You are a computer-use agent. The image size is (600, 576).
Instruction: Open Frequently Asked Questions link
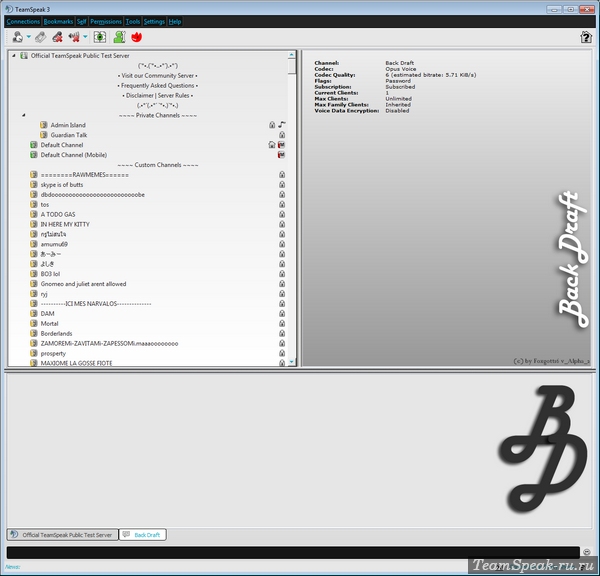(x=158, y=86)
